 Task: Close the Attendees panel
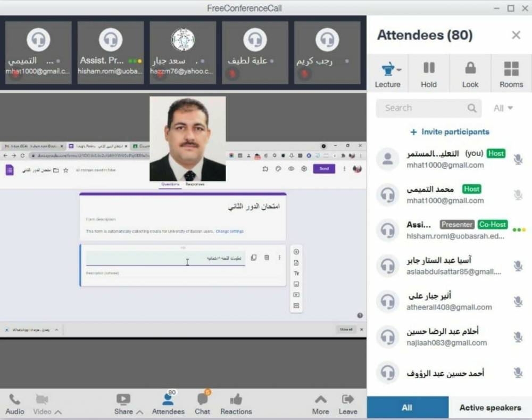pyautogui.click(x=516, y=35)
